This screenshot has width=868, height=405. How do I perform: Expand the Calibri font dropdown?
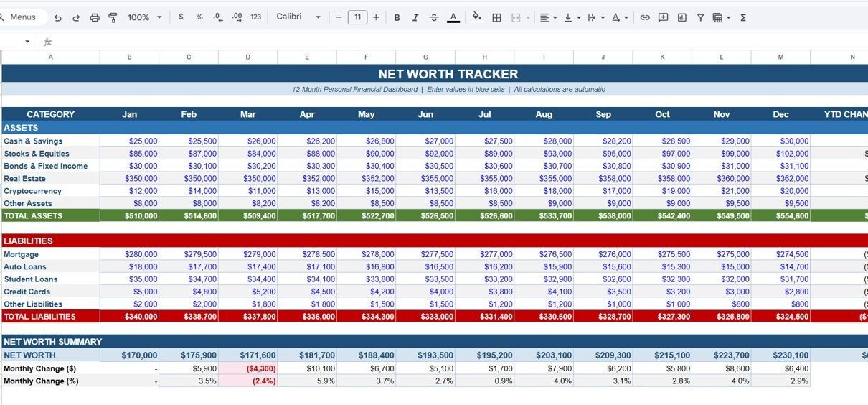click(x=298, y=17)
